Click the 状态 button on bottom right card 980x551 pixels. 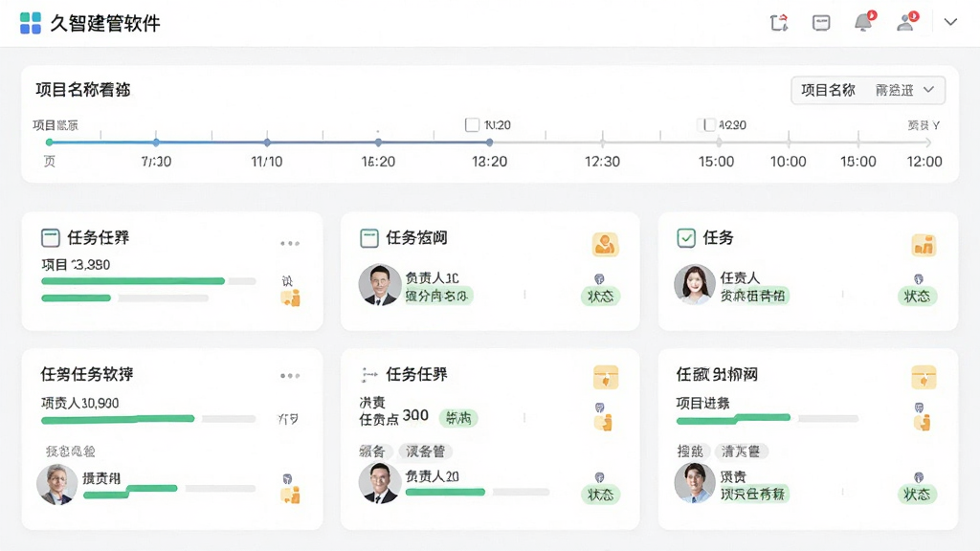click(917, 495)
